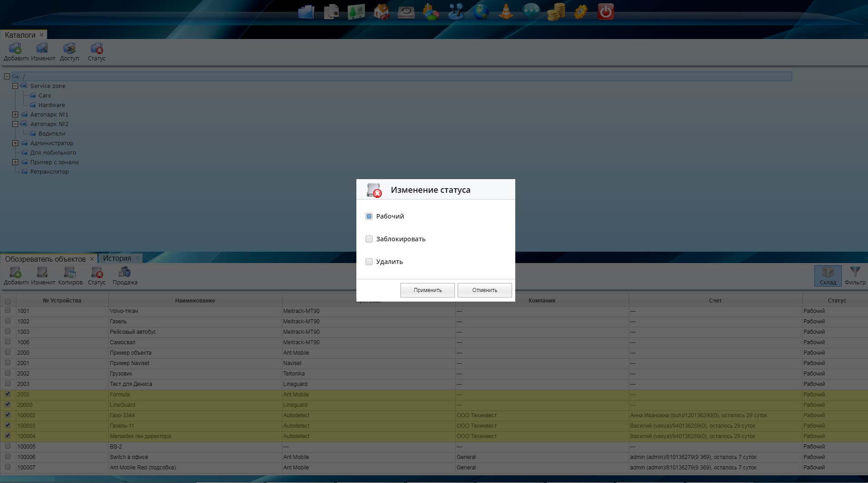The height and width of the screenshot is (483, 868).
Task: Click the pie chart reports icon
Action: click(431, 12)
